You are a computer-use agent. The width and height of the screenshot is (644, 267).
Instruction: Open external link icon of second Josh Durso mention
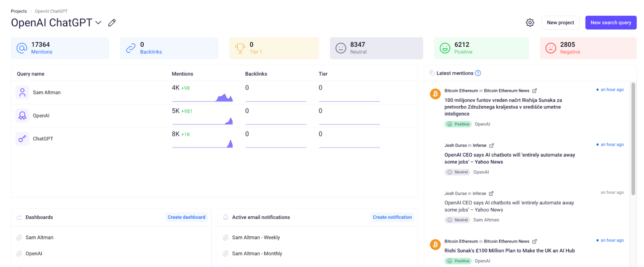point(491,193)
